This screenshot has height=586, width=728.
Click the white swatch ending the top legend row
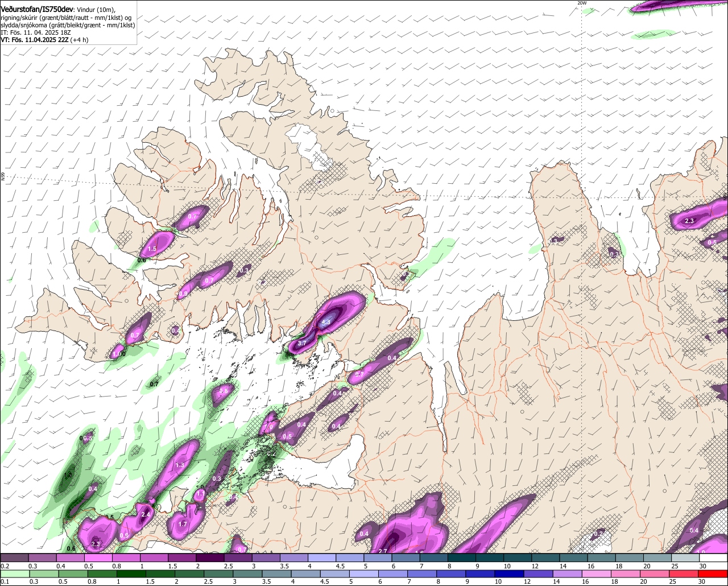click(x=713, y=558)
